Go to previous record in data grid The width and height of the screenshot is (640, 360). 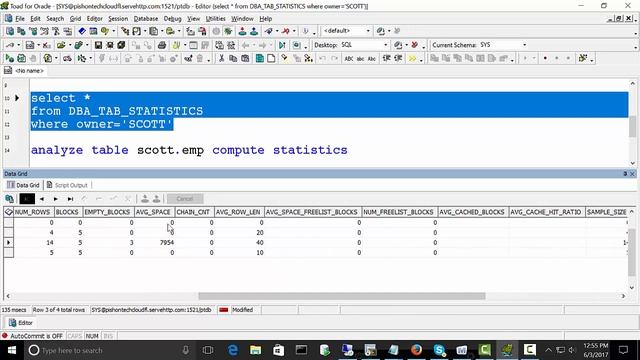(41, 199)
